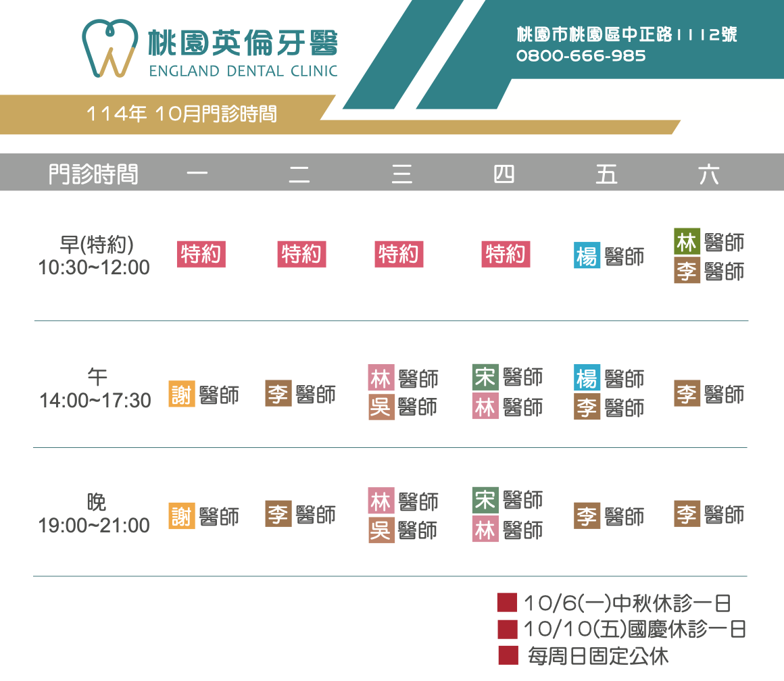Click the red square beside 每周日固定公休
Screen dimensions: 784x681
[x=507, y=655]
